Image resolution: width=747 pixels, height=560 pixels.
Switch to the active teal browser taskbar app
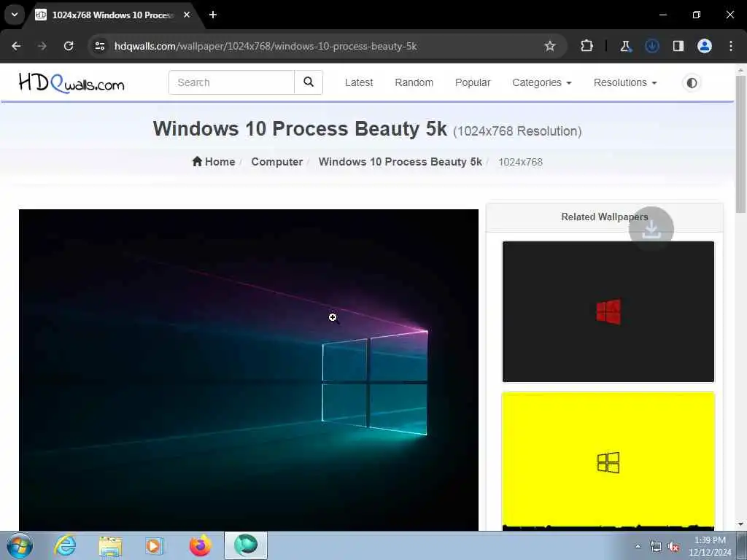tap(246, 545)
